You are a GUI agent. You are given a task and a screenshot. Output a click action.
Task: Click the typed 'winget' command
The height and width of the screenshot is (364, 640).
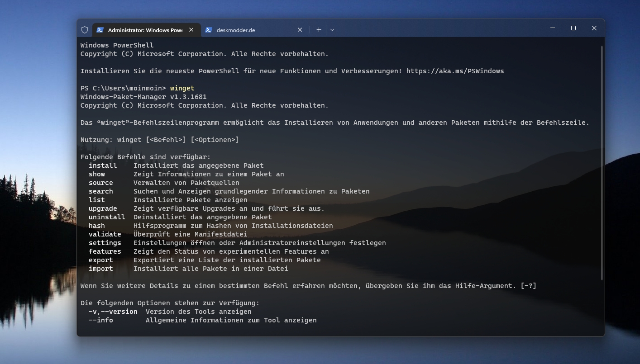pos(182,88)
